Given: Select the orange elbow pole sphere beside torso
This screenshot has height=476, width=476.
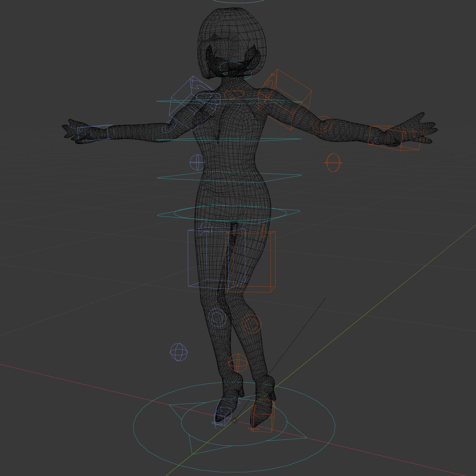Looking at the screenshot, I should [x=333, y=162].
